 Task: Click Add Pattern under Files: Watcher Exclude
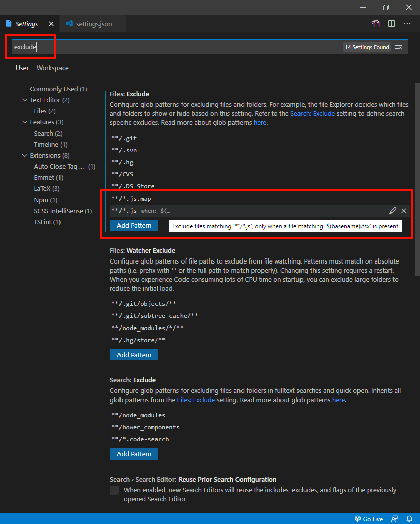pyautogui.click(x=134, y=355)
